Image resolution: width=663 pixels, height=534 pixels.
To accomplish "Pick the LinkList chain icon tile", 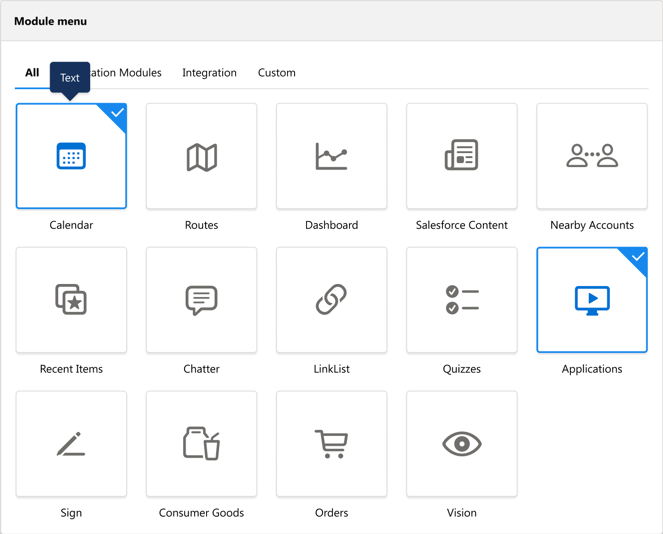I will [x=332, y=300].
